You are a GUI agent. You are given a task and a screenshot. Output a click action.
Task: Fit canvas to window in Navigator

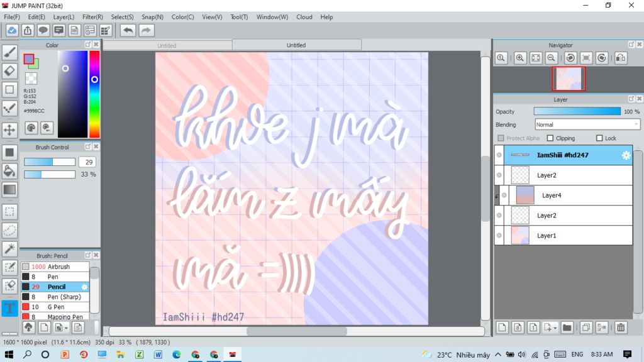(536, 58)
